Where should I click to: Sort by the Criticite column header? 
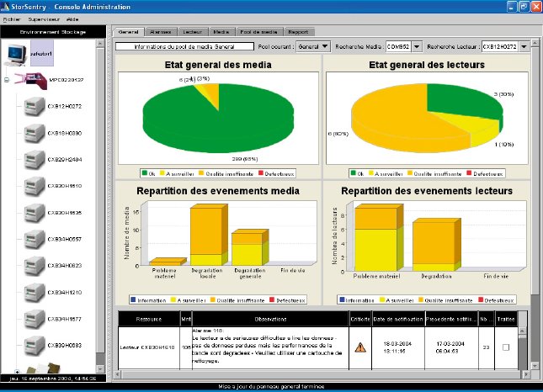click(360, 319)
